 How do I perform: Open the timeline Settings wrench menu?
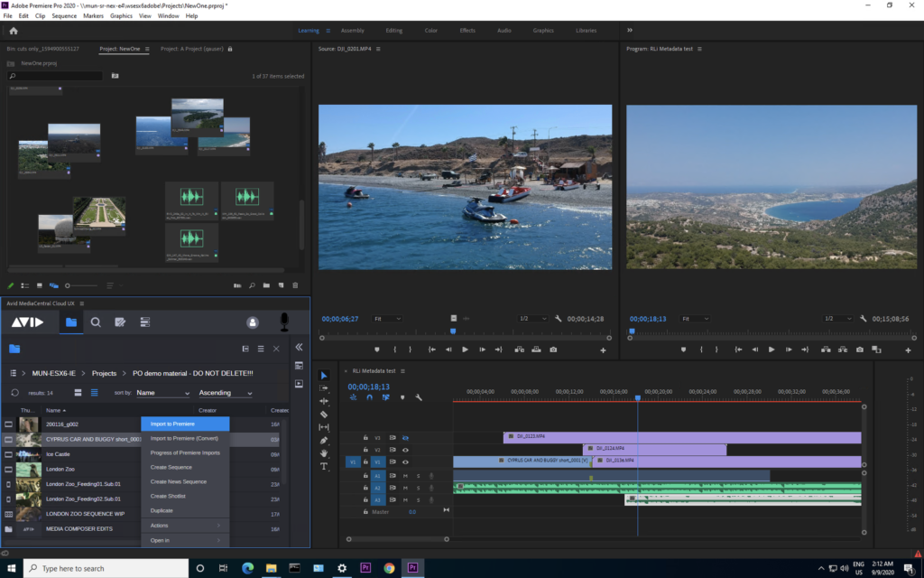tap(420, 398)
